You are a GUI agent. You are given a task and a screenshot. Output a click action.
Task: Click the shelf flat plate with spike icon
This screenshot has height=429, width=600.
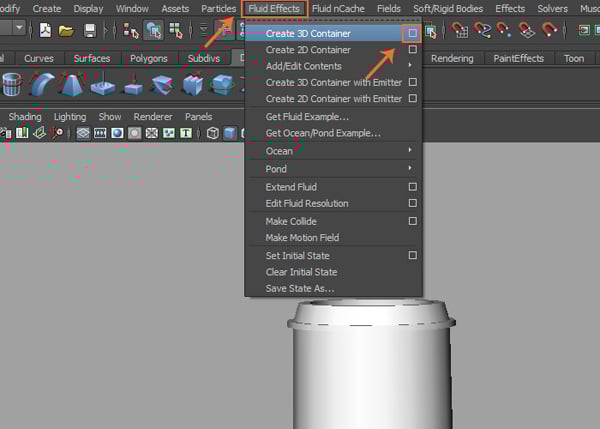pos(103,84)
